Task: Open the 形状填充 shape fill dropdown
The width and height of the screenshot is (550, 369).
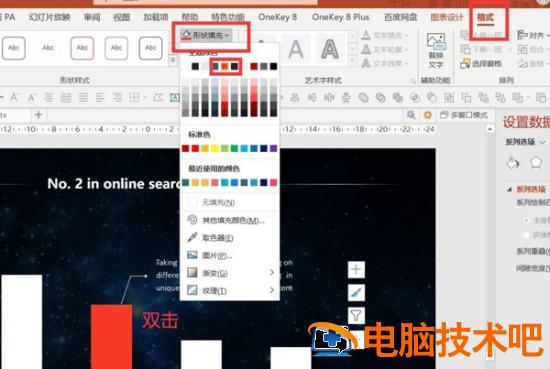Action: tap(206, 35)
